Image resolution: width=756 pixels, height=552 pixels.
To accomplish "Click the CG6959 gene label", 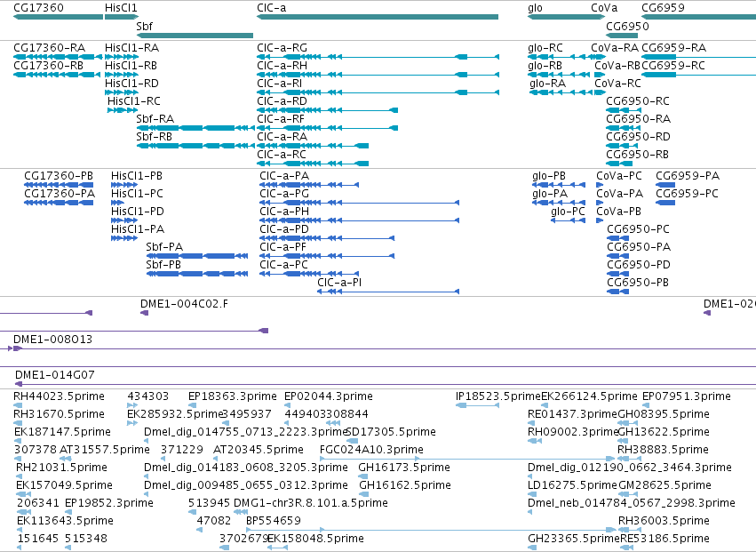I will pyautogui.click(x=663, y=8).
